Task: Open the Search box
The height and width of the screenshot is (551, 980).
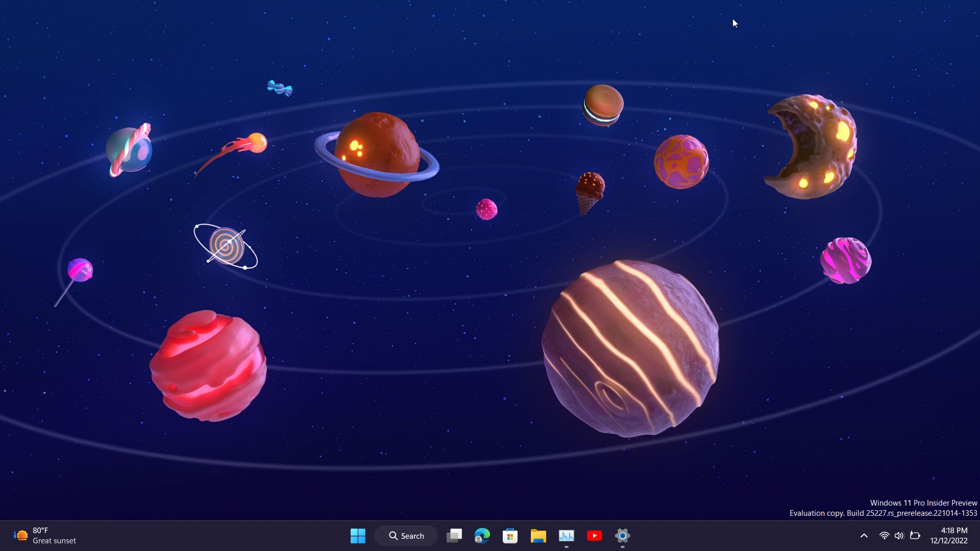Action: click(x=406, y=536)
